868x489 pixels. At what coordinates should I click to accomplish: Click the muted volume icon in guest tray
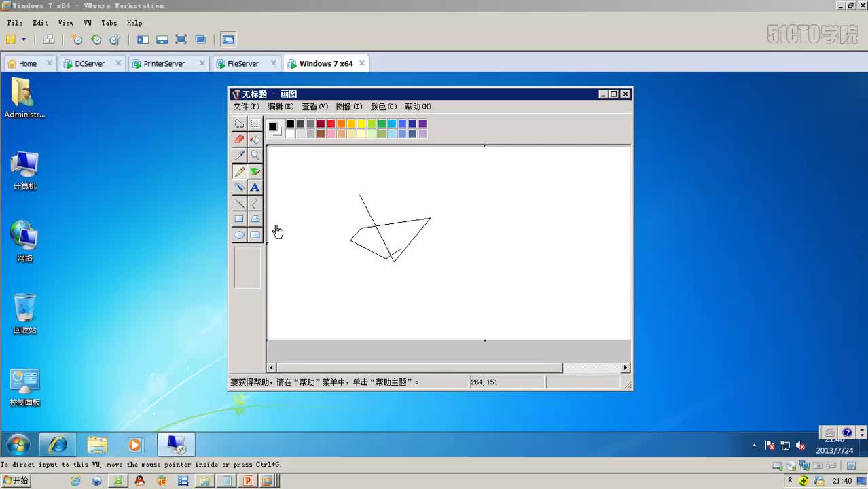pos(800,446)
